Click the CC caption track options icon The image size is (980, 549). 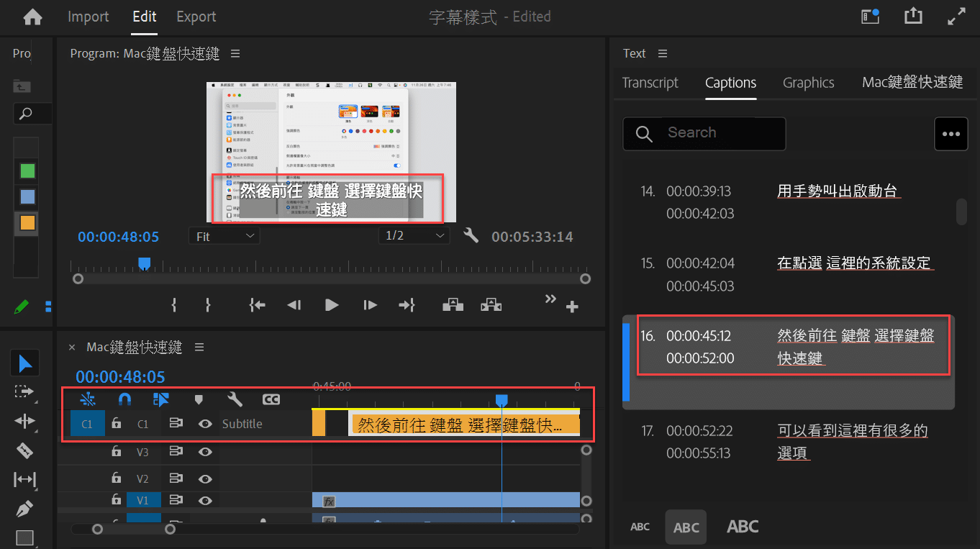point(271,399)
